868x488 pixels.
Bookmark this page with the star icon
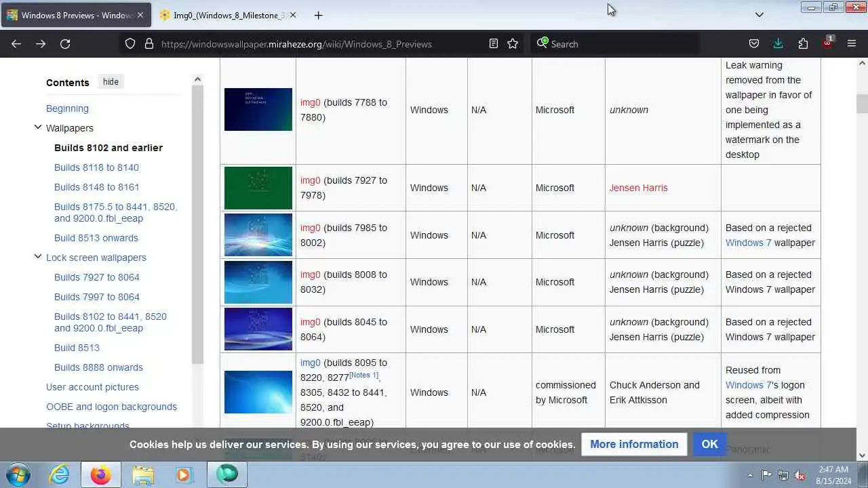(513, 43)
